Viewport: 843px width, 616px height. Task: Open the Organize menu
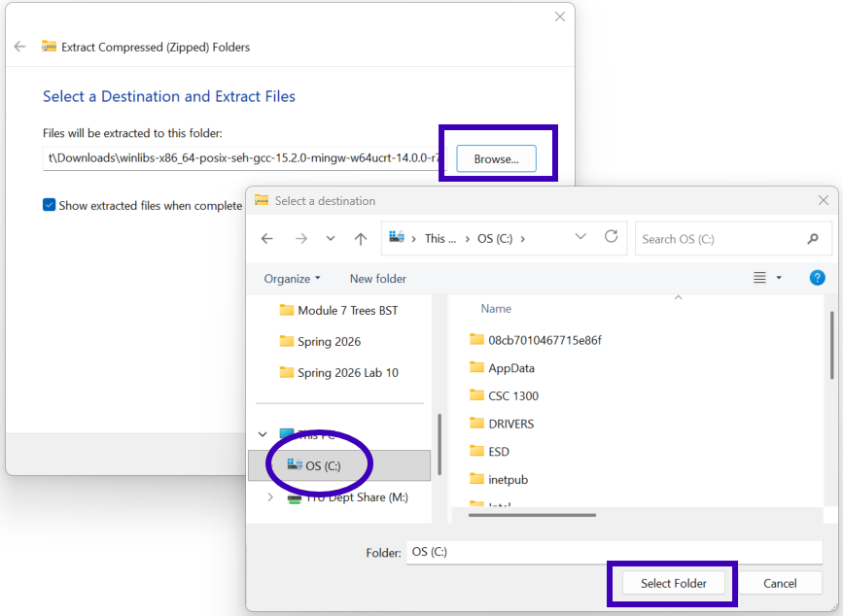pos(292,279)
